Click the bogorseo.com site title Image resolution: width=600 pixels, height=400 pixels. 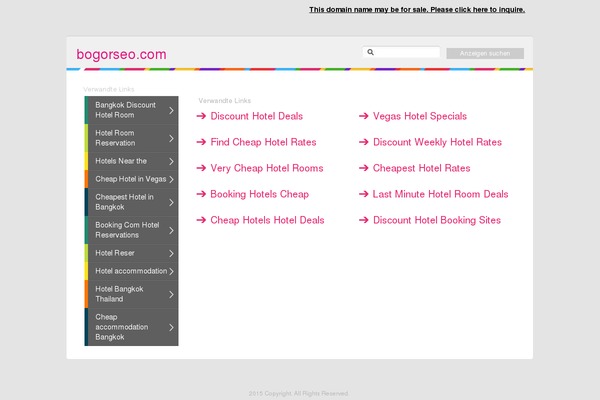click(121, 54)
